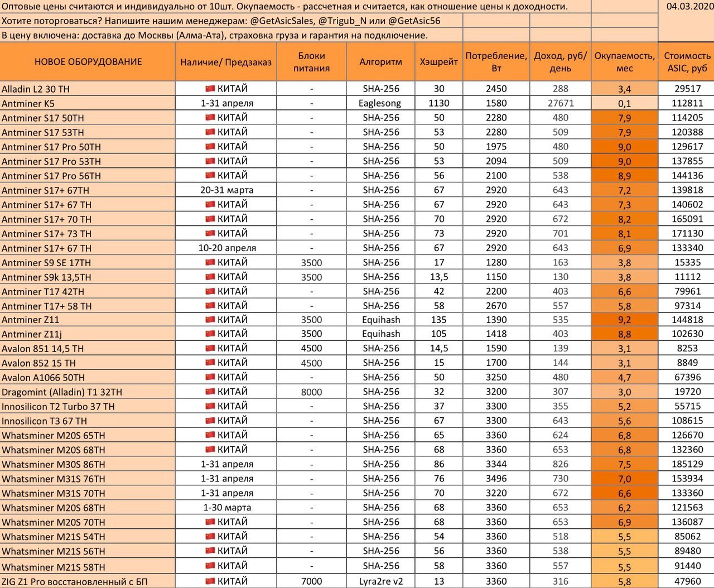Click the China flag in Antminer S17 50TH row

click(210, 118)
